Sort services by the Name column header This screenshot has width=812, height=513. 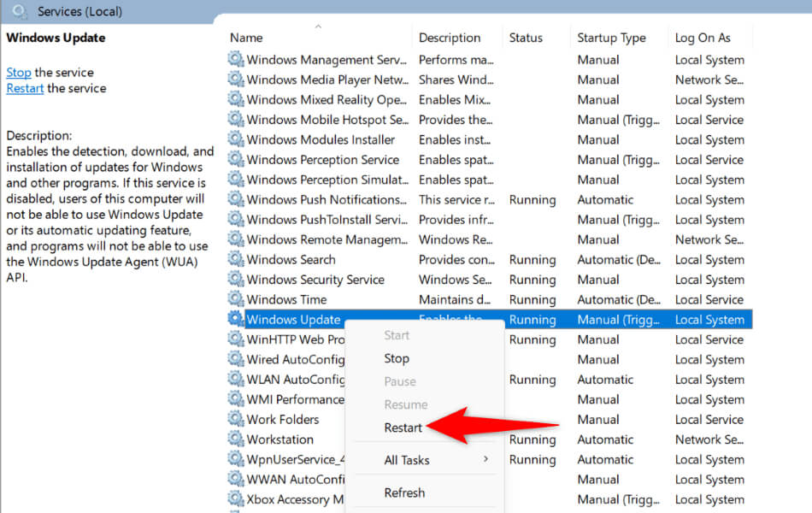[247, 38]
